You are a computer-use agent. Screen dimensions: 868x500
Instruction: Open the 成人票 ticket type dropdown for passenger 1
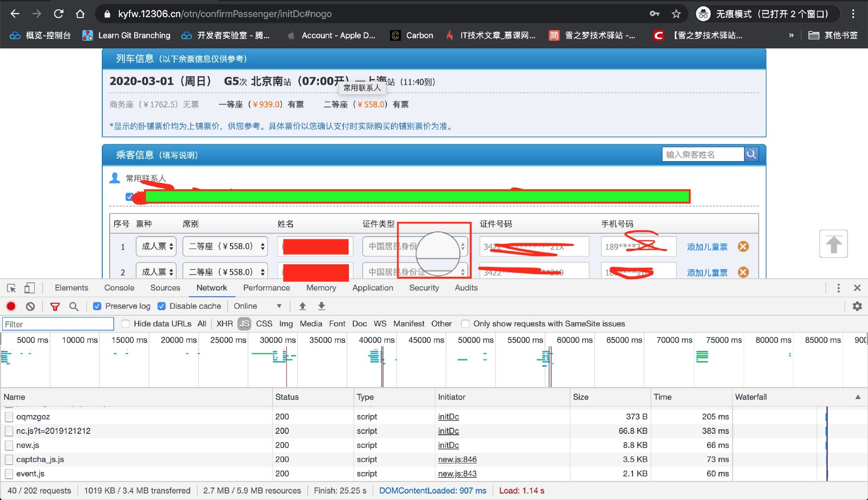[x=155, y=246]
